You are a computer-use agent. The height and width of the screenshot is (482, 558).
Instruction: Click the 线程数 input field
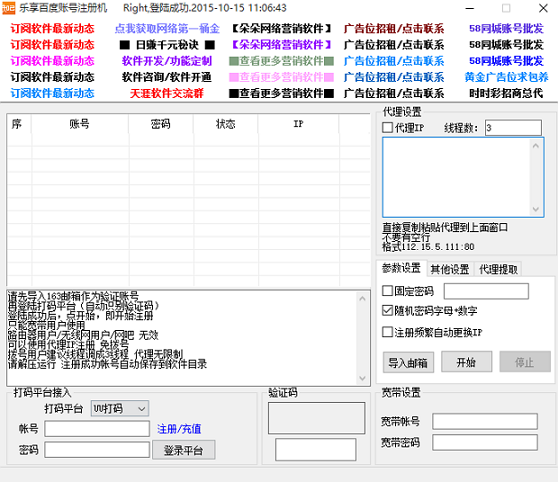tap(513, 127)
